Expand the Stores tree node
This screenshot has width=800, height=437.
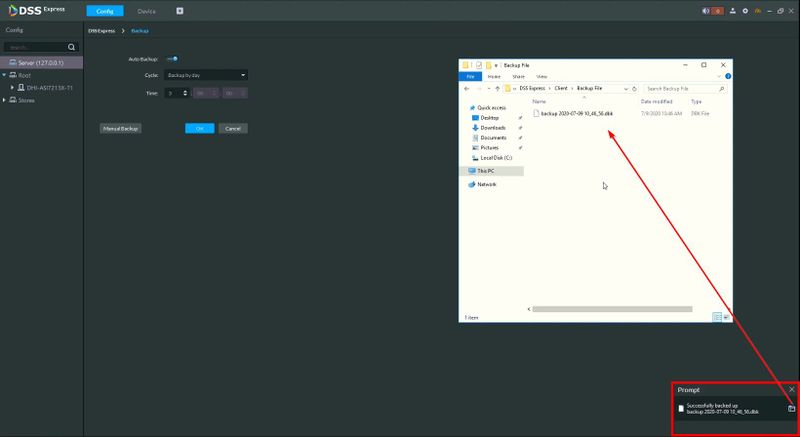[4, 100]
